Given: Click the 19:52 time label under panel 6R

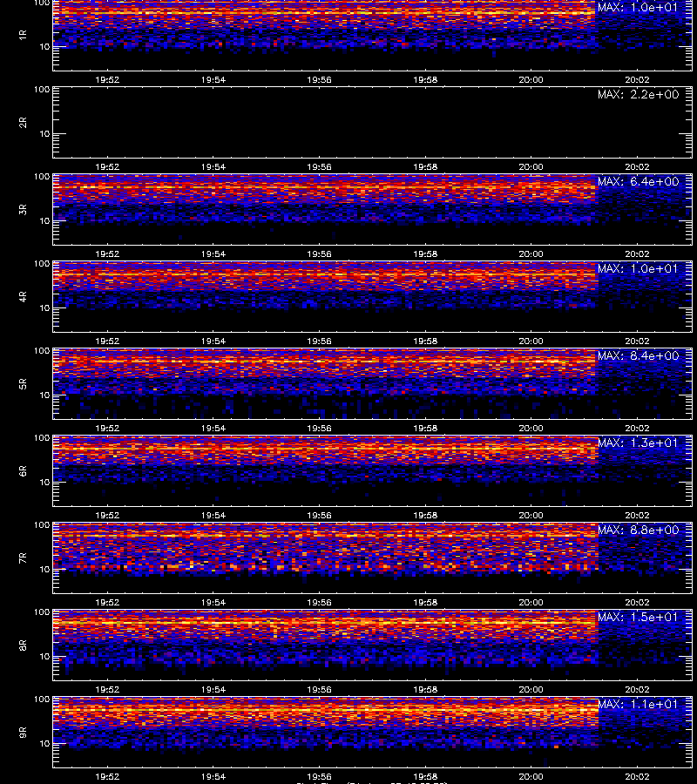Looking at the screenshot, I should coord(107,516).
